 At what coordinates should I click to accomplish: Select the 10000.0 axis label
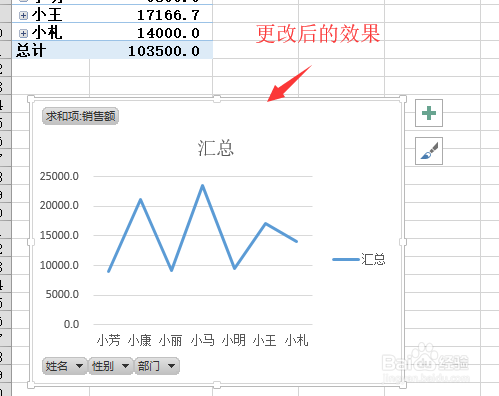[59, 265]
